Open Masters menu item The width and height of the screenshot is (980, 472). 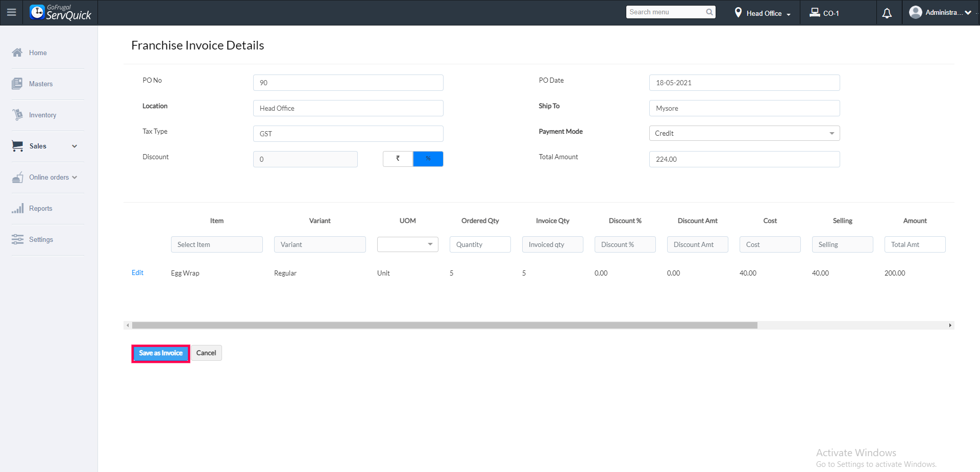[x=41, y=84]
